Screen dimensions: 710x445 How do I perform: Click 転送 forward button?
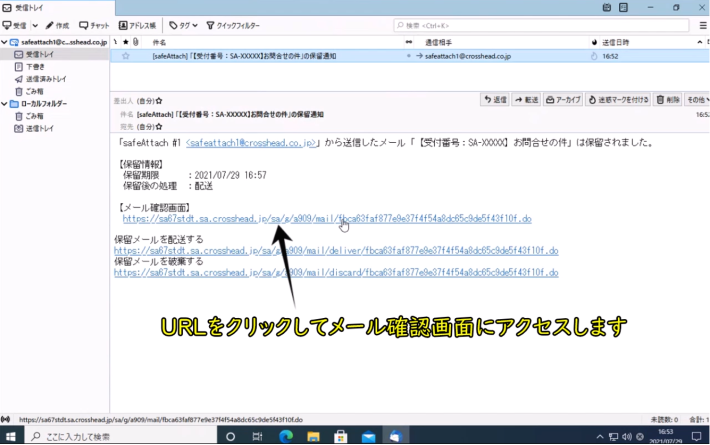click(526, 100)
